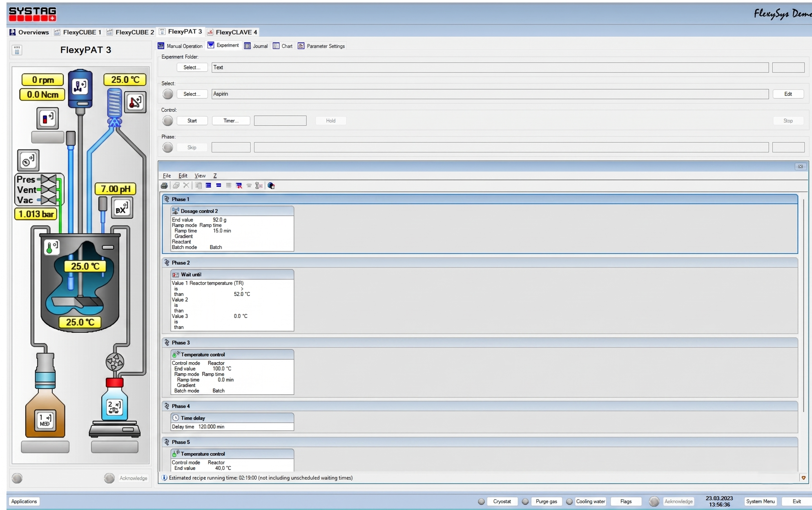
Task: Click the device icon beside FlexyPAT 3 title
Action: tap(17, 50)
